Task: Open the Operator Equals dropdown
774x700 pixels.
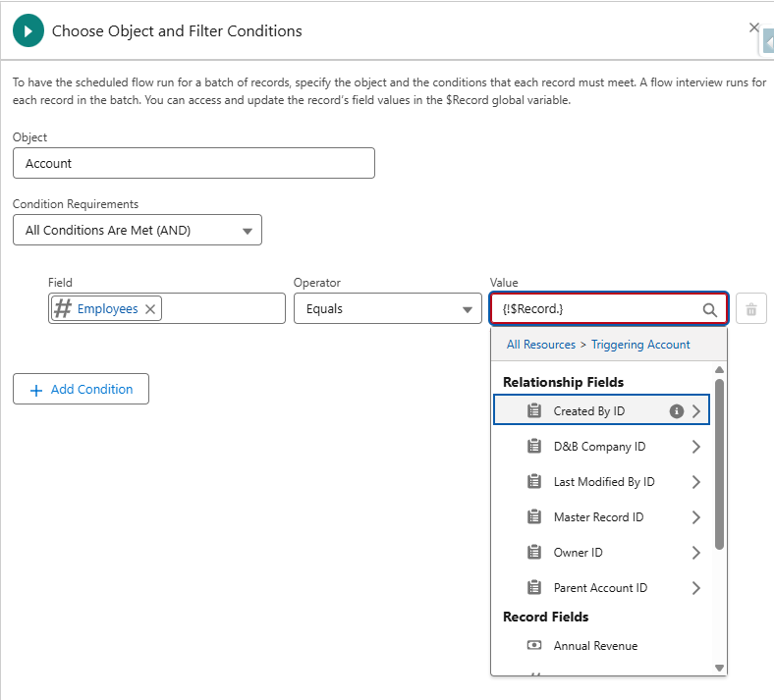Action: click(x=387, y=309)
